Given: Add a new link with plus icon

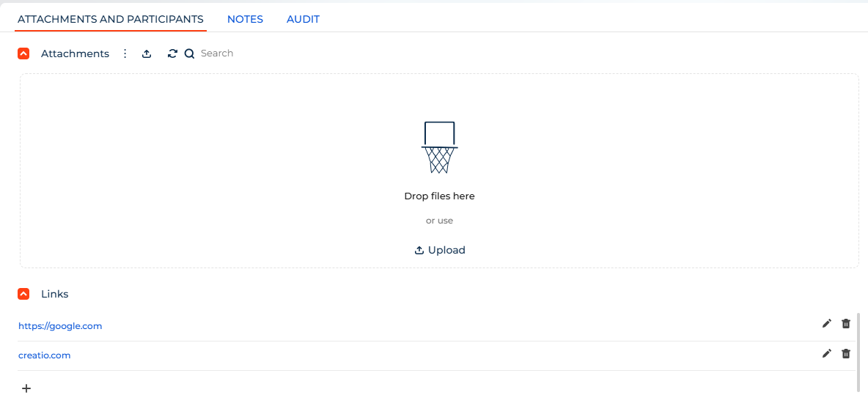Looking at the screenshot, I should 26,388.
